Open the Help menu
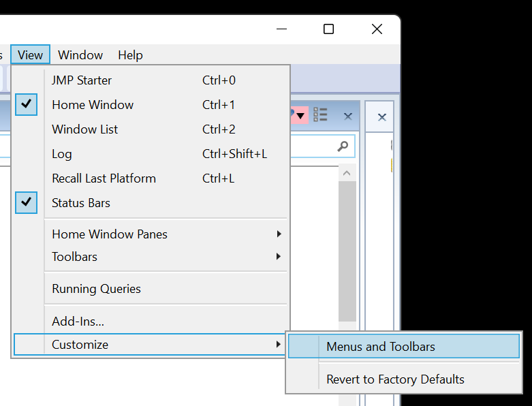Screen dimensions: 532x406 click(x=130, y=55)
